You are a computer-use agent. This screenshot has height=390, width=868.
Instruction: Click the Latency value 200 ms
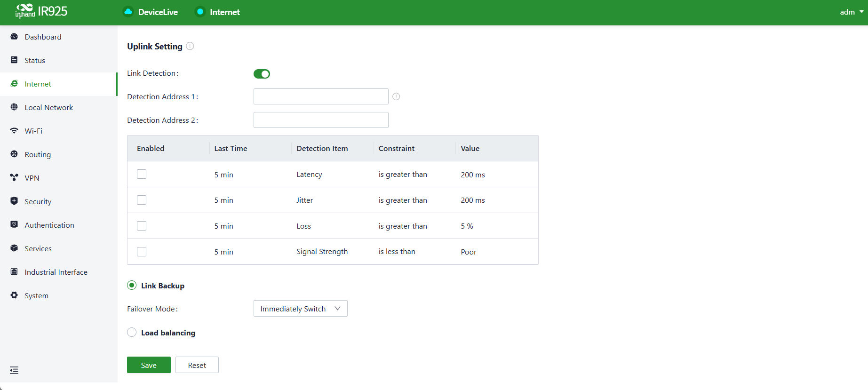click(473, 175)
